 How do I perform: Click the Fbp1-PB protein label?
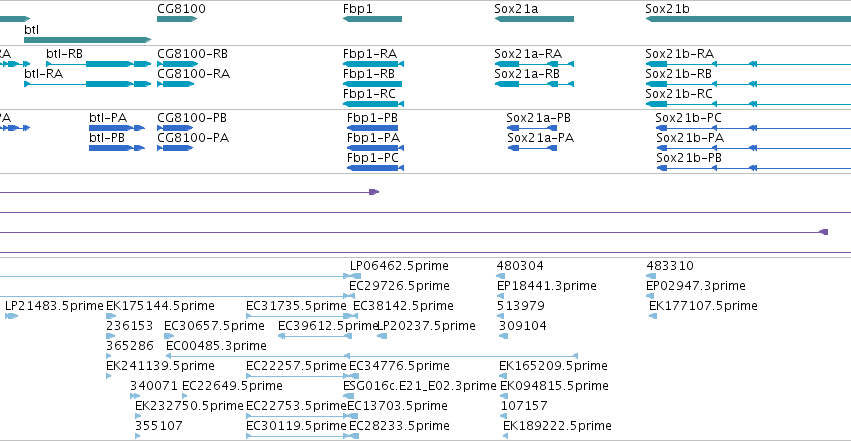(x=372, y=118)
